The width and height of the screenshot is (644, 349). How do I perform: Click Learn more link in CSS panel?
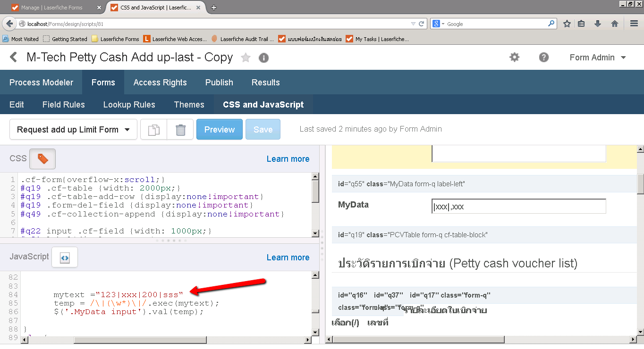(288, 159)
